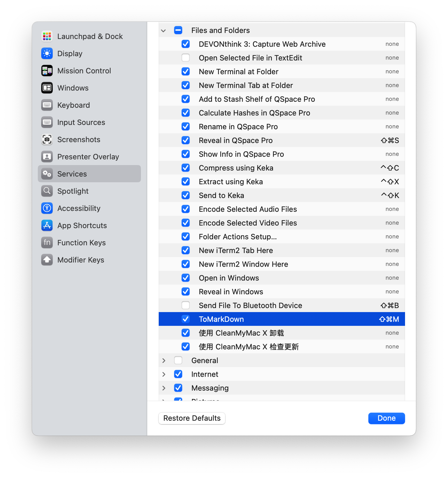The width and height of the screenshot is (448, 478).
Task: Open the Launchpad & Dock icon
Action: tap(47, 36)
